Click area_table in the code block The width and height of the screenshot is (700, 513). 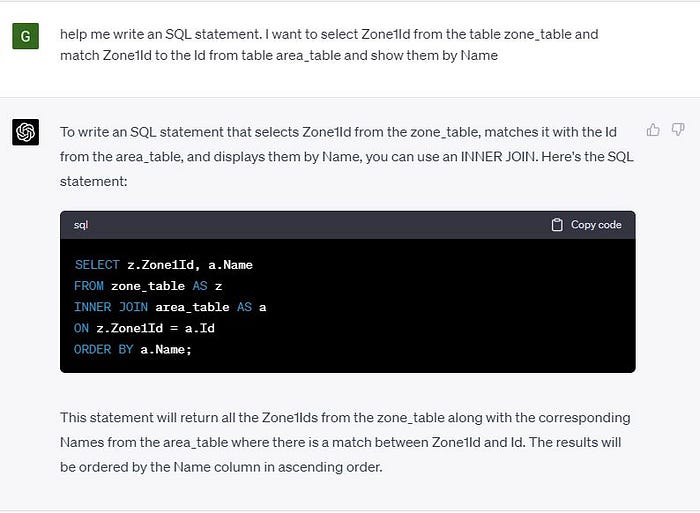192,307
